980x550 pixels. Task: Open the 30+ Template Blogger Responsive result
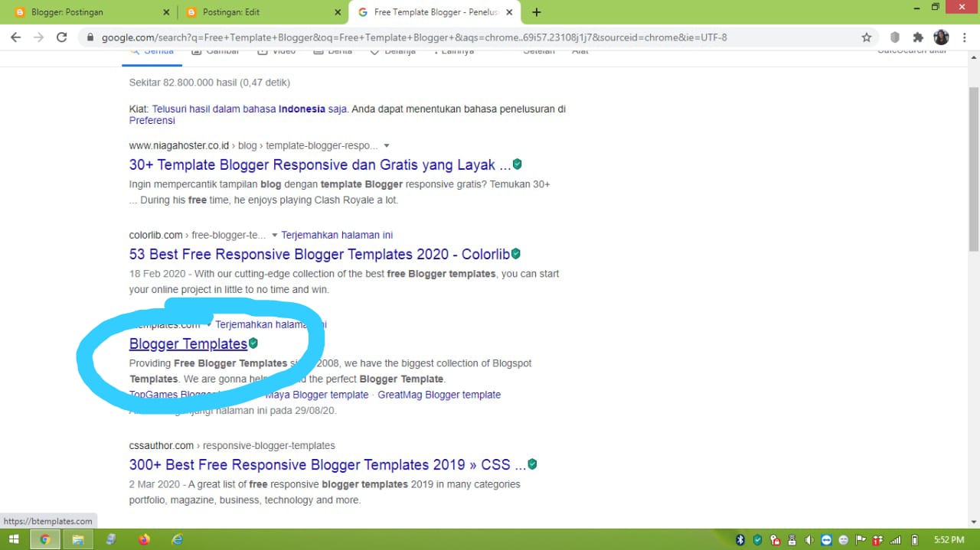[320, 164]
